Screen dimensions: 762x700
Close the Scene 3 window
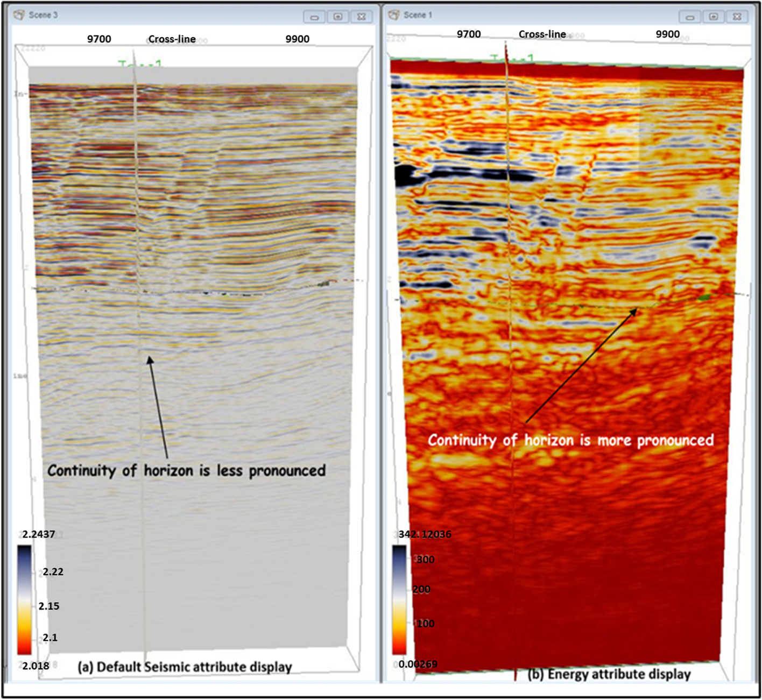point(362,17)
